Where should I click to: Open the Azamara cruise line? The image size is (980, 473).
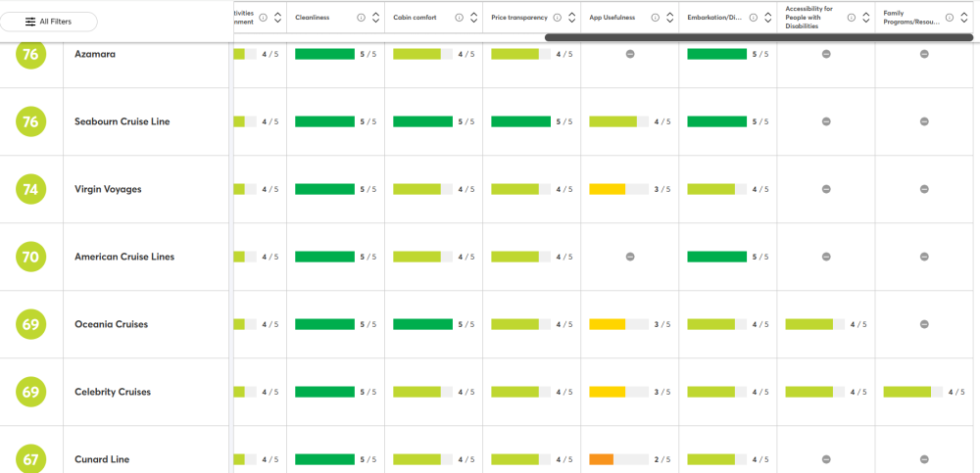94,55
